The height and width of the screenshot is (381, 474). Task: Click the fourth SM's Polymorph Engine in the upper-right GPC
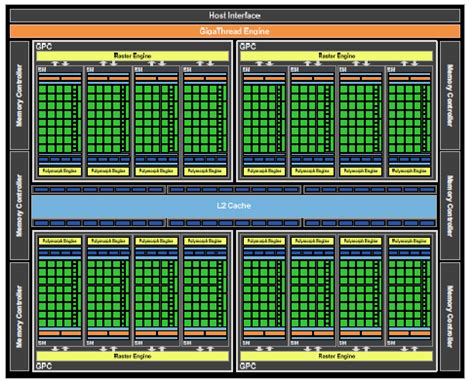[x=409, y=171]
